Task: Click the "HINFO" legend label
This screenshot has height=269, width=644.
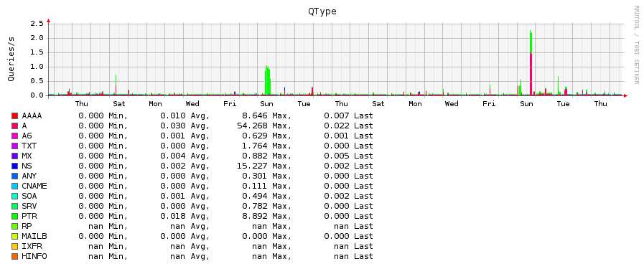Action: point(34,257)
